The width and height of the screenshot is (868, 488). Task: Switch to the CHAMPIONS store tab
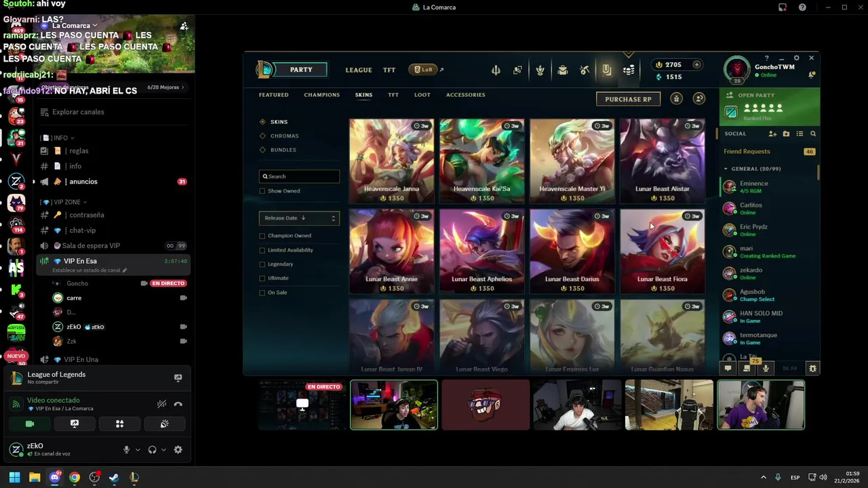tap(321, 95)
